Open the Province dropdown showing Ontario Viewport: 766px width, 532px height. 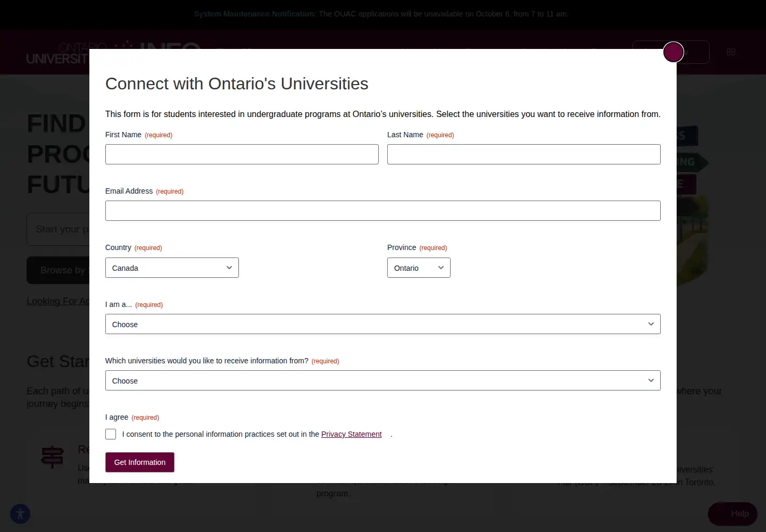click(x=419, y=268)
